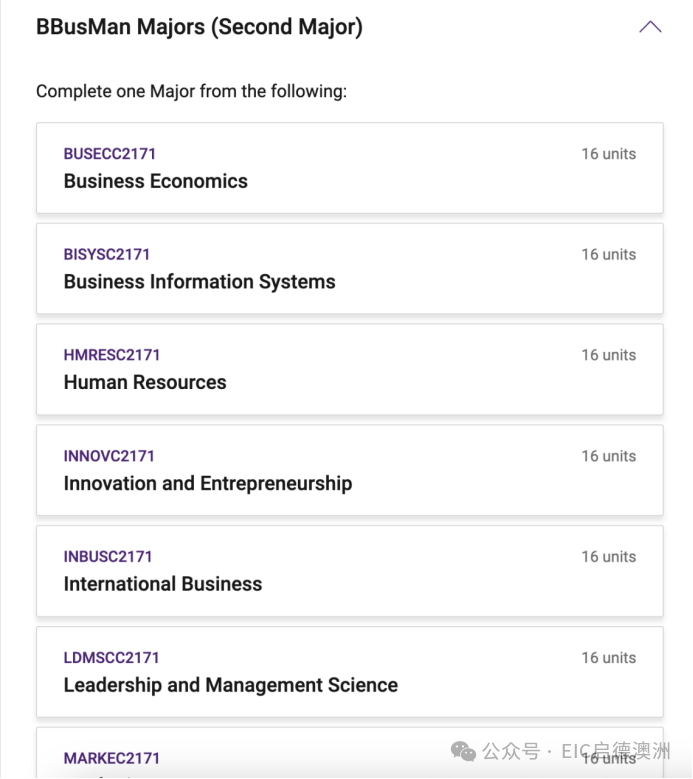The height and width of the screenshot is (779, 693).
Task: Choose Leadership and Management Science major
Action: tap(230, 685)
